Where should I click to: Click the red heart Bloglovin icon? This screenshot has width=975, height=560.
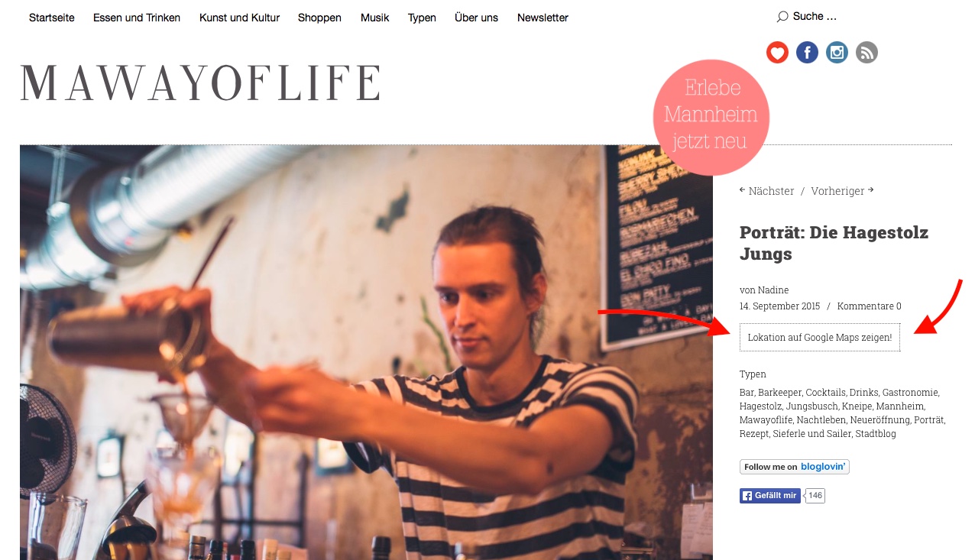[777, 53]
